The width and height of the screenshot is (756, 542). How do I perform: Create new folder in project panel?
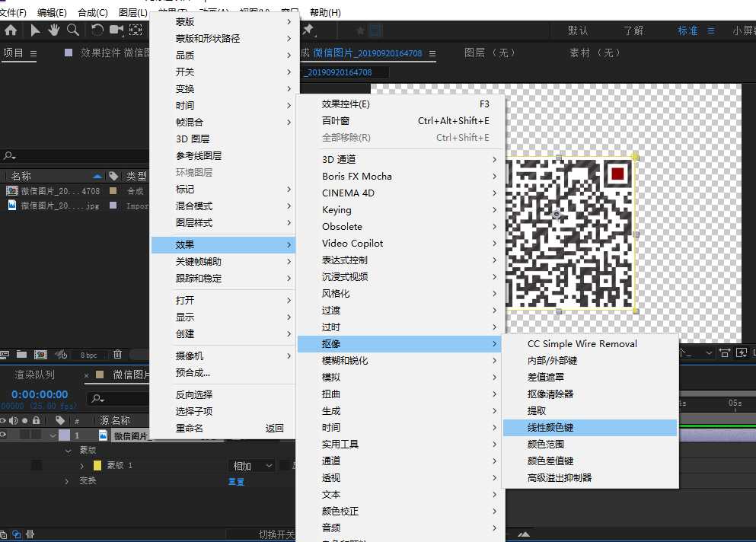tap(21, 355)
